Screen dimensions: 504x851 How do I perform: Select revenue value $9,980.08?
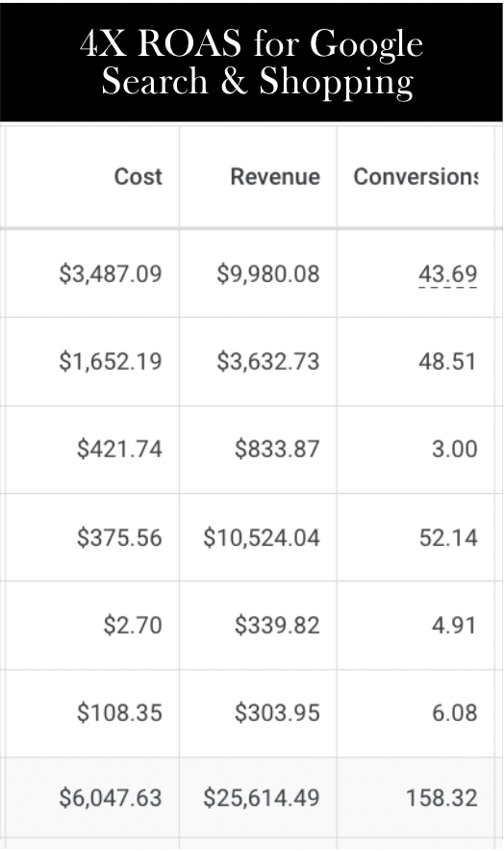[268, 273]
